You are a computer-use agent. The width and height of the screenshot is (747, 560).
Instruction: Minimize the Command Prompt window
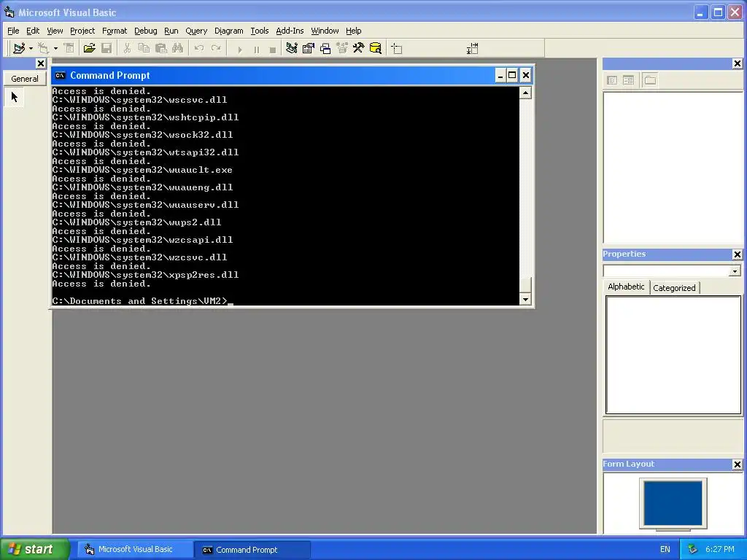pos(500,75)
